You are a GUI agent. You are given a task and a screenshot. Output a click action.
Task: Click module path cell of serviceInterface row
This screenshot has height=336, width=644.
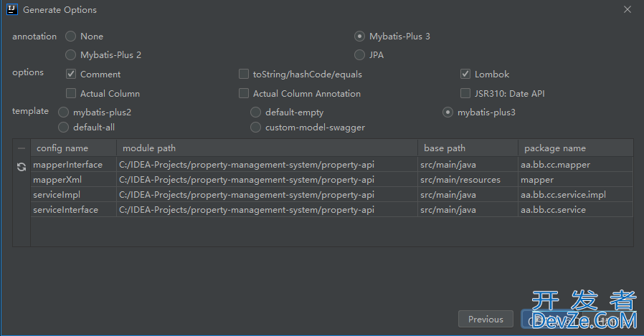coord(267,210)
